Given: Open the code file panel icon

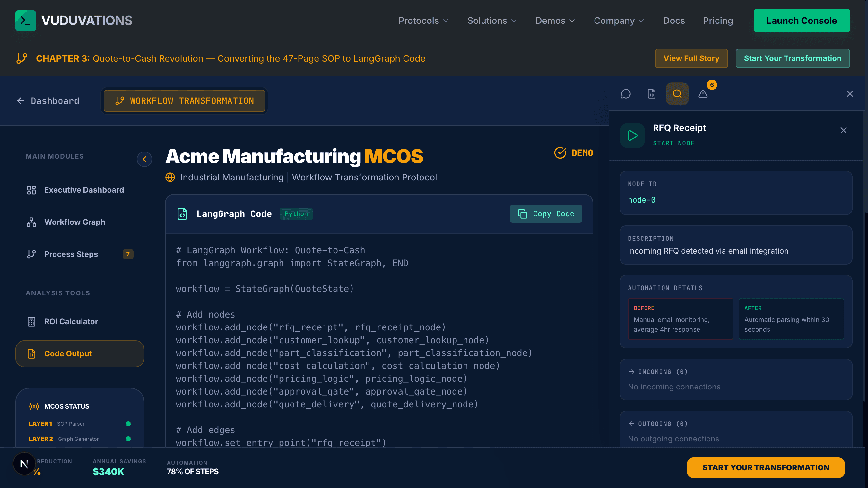Looking at the screenshot, I should [x=652, y=94].
